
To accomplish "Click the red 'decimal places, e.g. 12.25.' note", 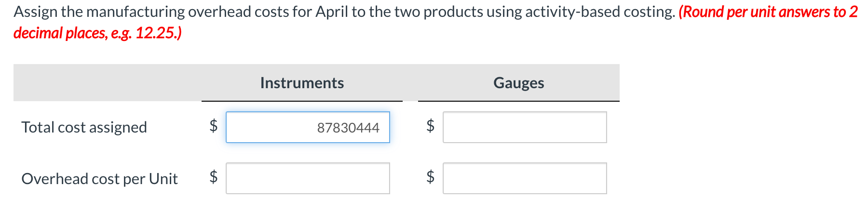I will [97, 33].
